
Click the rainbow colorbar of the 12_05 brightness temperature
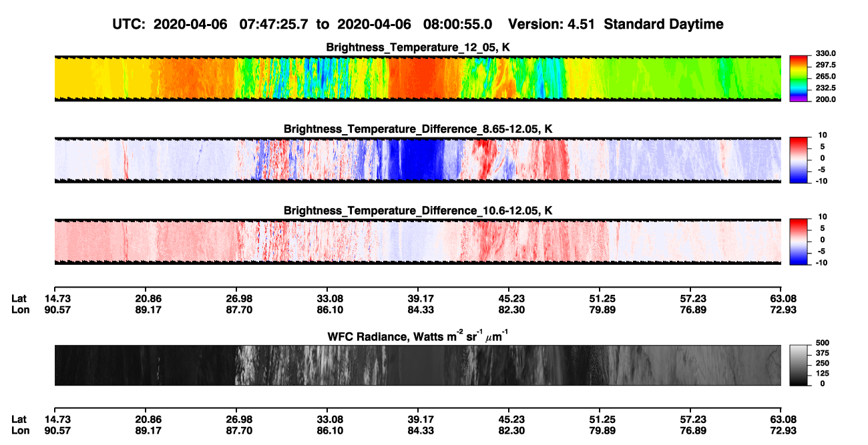click(x=799, y=78)
